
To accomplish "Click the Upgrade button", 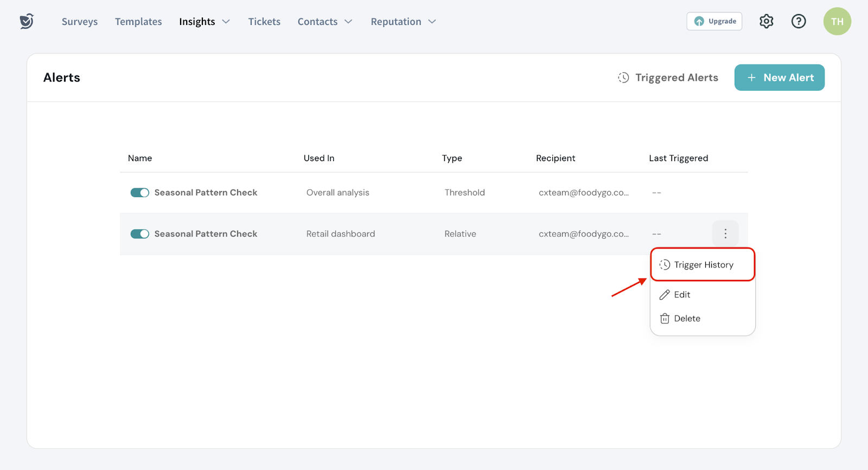I will coord(714,21).
